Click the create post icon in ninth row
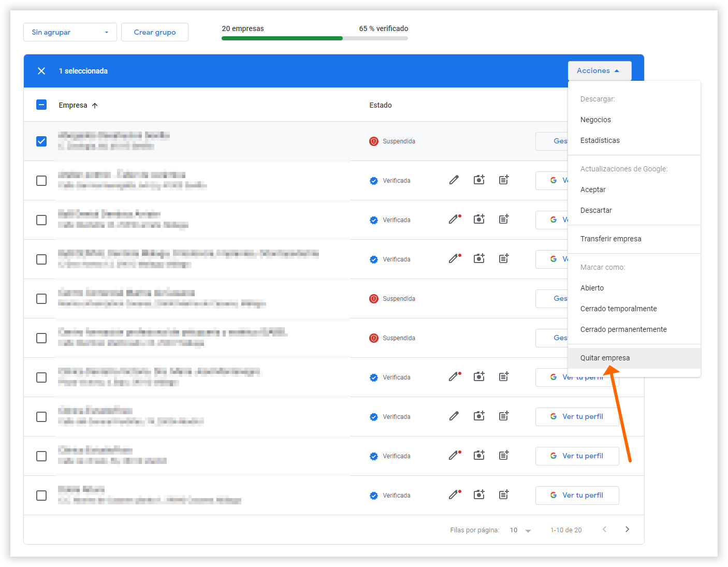 coord(504,456)
